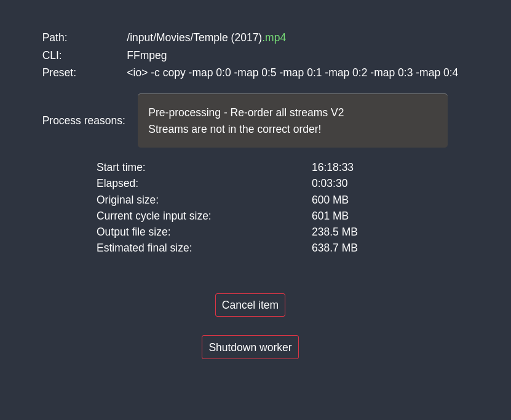
Task: Click the Cancel item button
Action: 250,305
